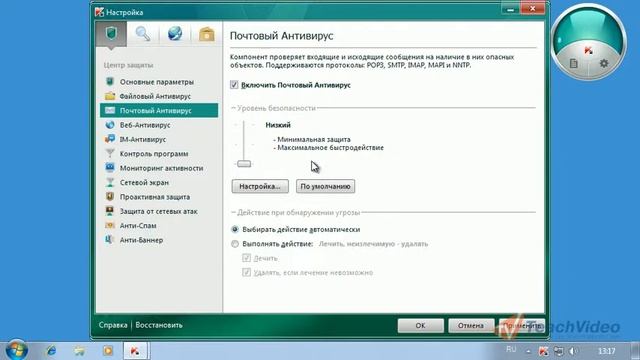Click the Восстановить link
The width and height of the screenshot is (640, 360).
point(159,325)
